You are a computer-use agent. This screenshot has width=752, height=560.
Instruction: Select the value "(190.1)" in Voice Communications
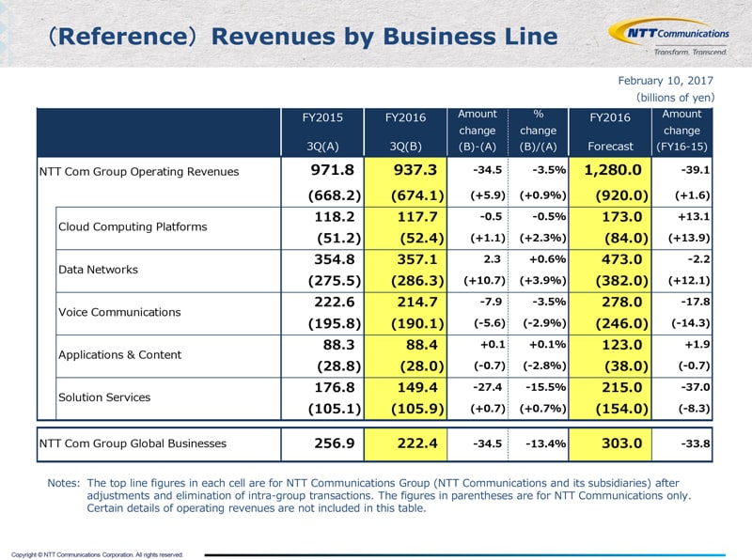[417, 323]
